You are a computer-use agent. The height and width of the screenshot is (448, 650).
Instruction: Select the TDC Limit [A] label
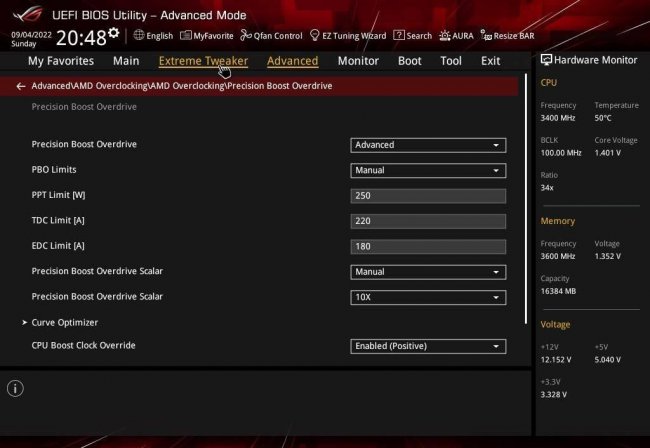pyautogui.click(x=58, y=220)
